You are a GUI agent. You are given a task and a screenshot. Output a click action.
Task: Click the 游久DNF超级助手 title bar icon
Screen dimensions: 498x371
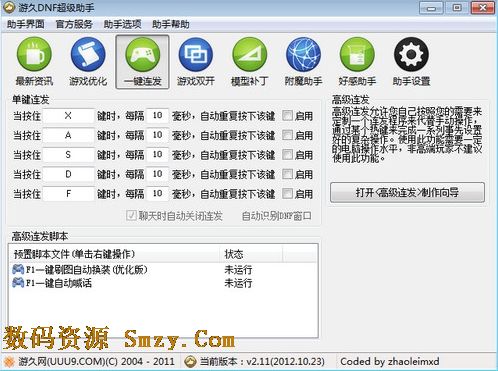coord(9,7)
